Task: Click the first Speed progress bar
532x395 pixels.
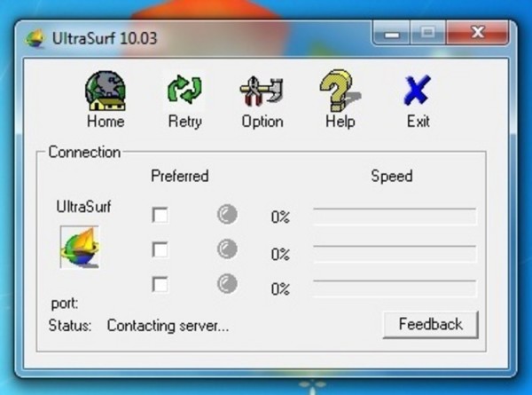Action: (x=395, y=217)
